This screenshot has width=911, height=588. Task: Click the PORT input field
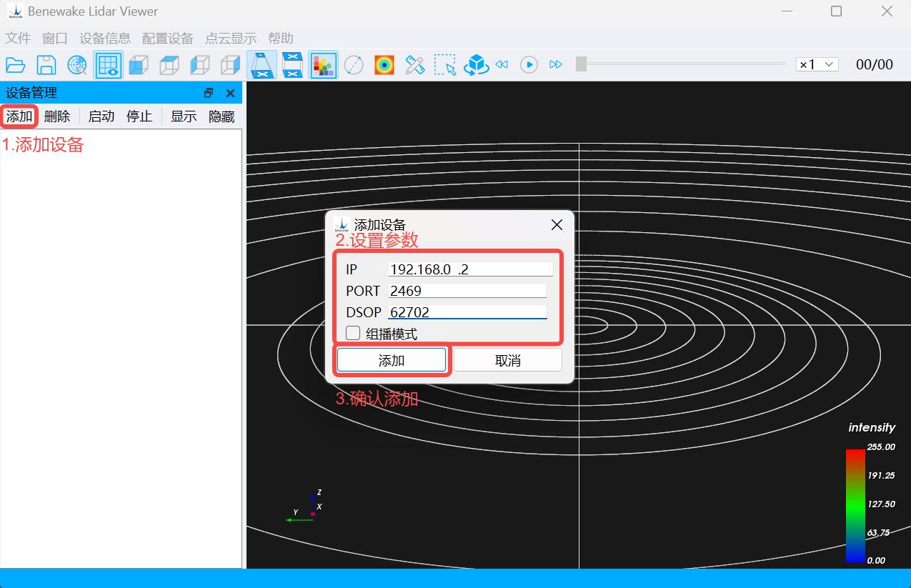[x=468, y=291]
